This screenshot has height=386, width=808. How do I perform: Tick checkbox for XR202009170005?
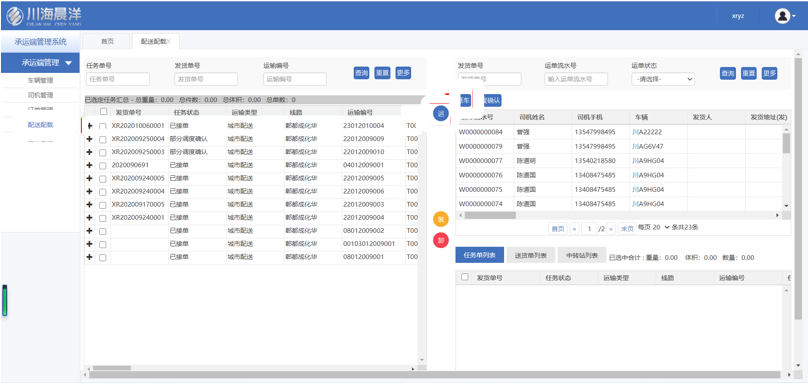click(x=103, y=205)
